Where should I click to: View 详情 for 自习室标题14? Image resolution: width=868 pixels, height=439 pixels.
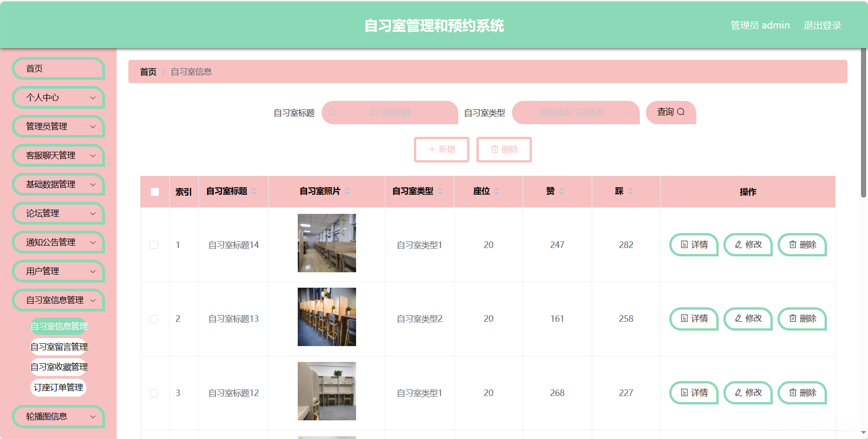(694, 245)
